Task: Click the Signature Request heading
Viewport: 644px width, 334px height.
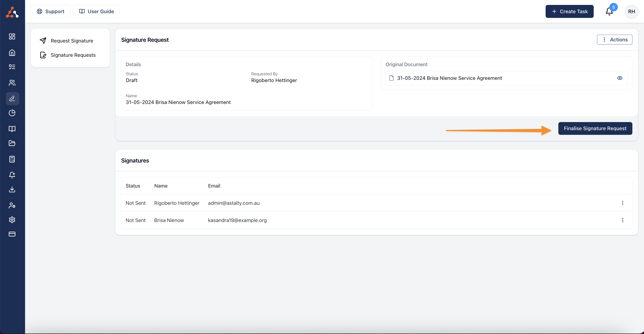Action: pyautogui.click(x=145, y=40)
